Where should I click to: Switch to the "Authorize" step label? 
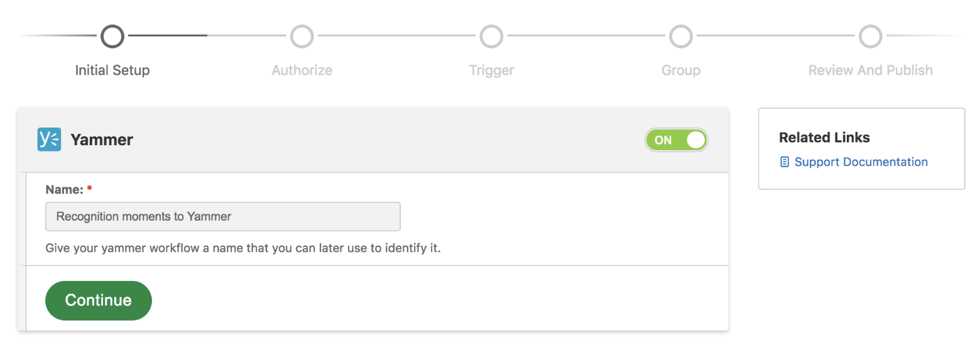pos(302,70)
